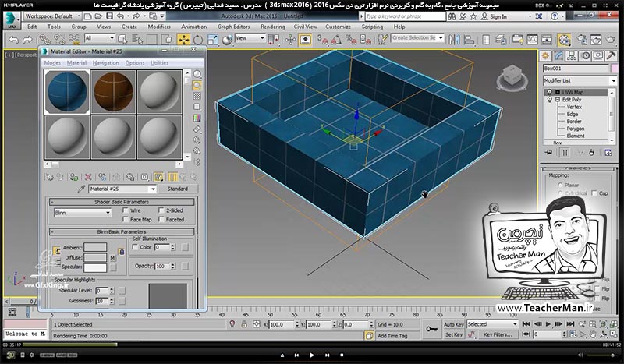
Task: Open the Customize menu
Action: (x=338, y=27)
